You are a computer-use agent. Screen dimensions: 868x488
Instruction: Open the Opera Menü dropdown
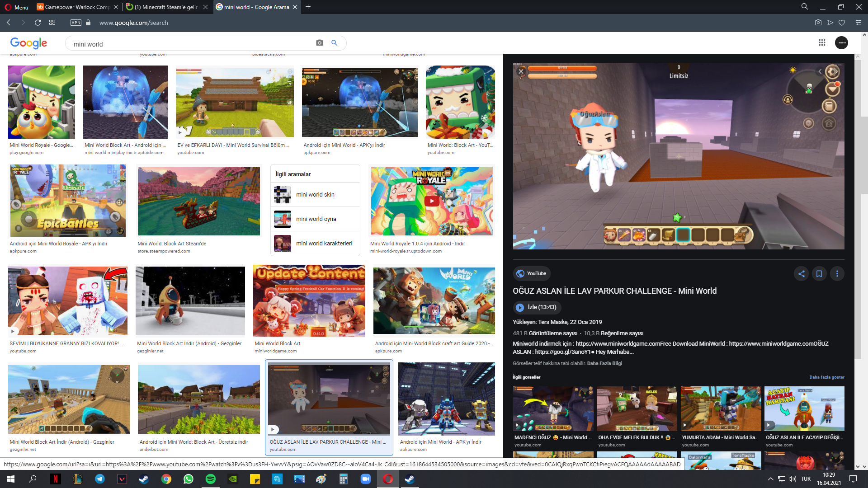(17, 7)
